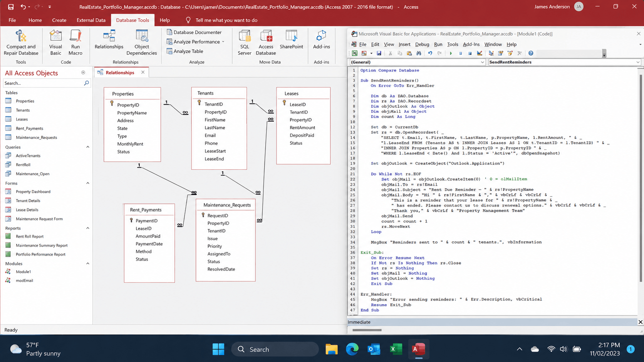Open SendRentReminders procedure dropdown

coord(638,62)
